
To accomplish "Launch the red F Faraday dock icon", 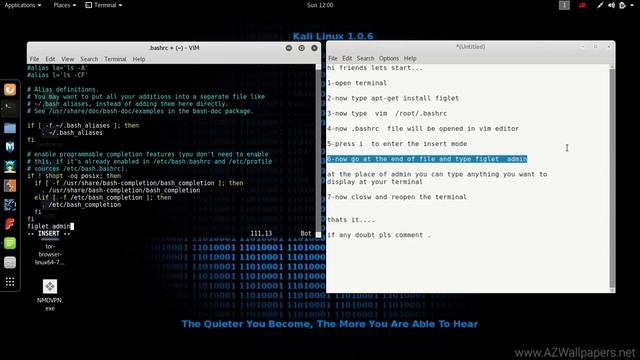I will click(10, 224).
